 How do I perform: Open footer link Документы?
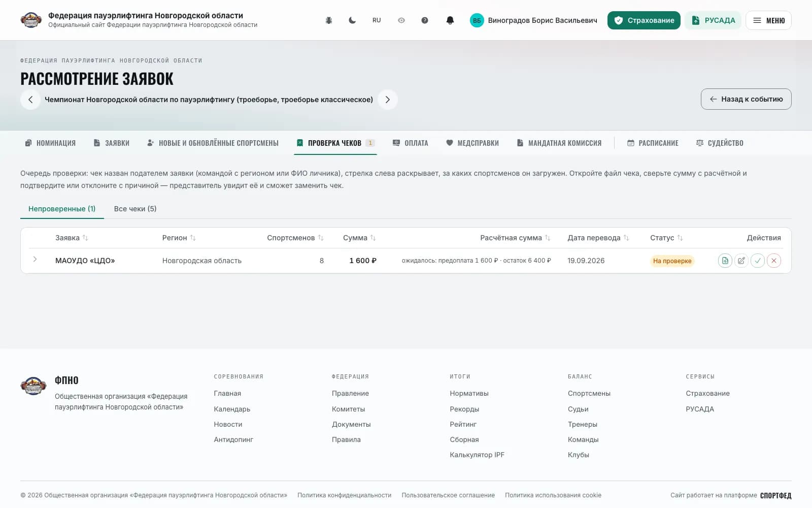[x=351, y=424]
